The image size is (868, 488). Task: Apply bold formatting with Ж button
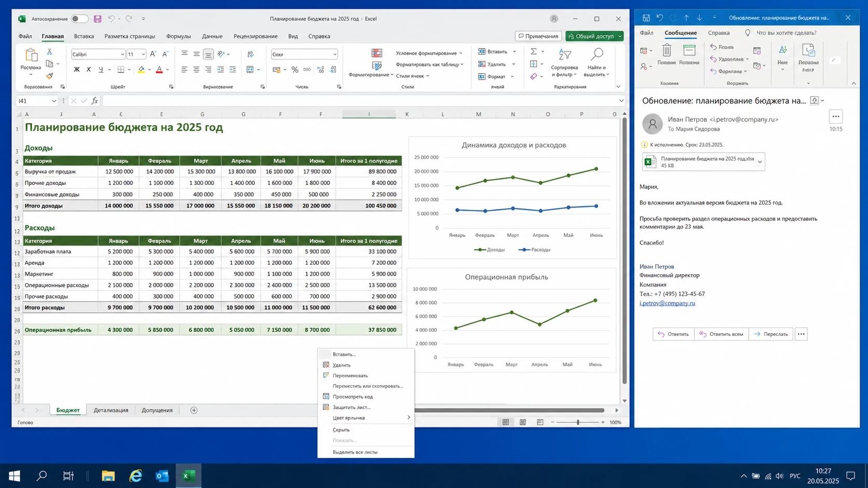pyautogui.click(x=76, y=70)
